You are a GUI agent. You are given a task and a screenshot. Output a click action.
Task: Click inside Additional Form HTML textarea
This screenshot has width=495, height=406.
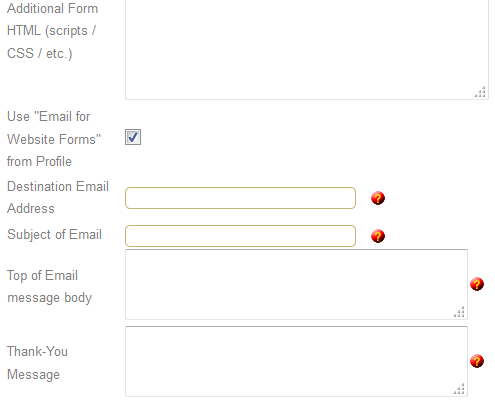click(307, 49)
